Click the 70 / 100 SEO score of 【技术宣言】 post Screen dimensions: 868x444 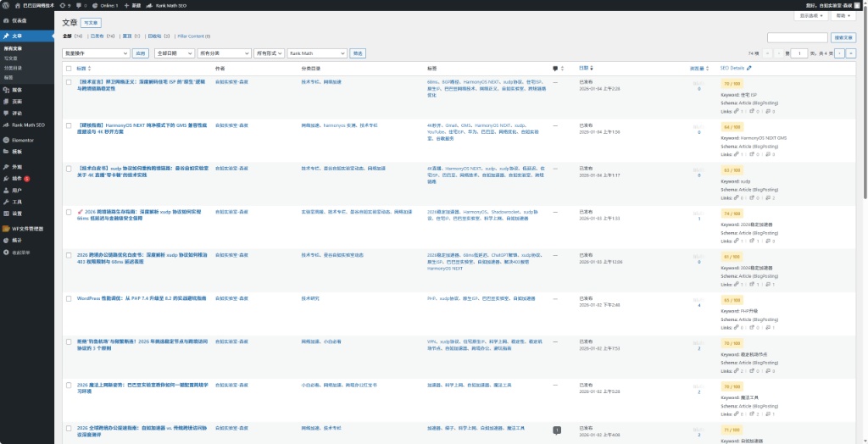coord(732,84)
